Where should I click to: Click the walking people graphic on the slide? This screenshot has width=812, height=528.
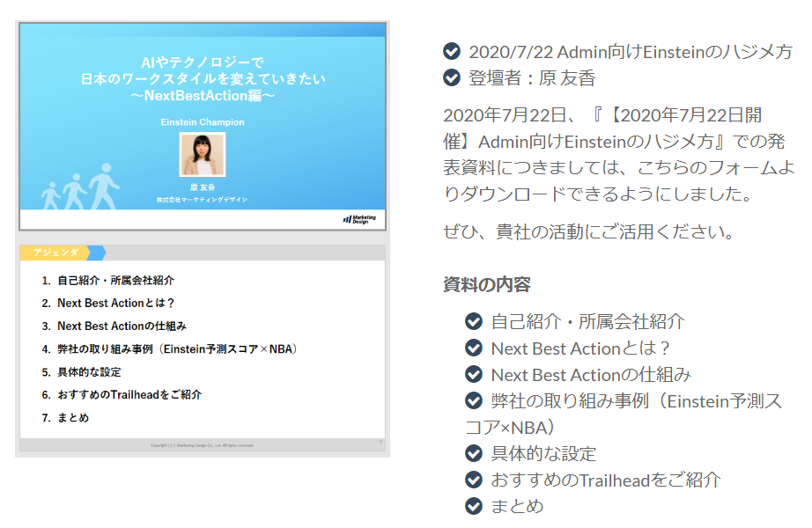point(81,186)
